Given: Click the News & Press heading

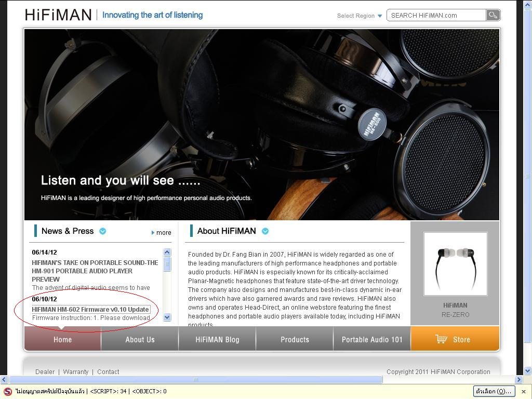Looking at the screenshot, I should [x=68, y=231].
